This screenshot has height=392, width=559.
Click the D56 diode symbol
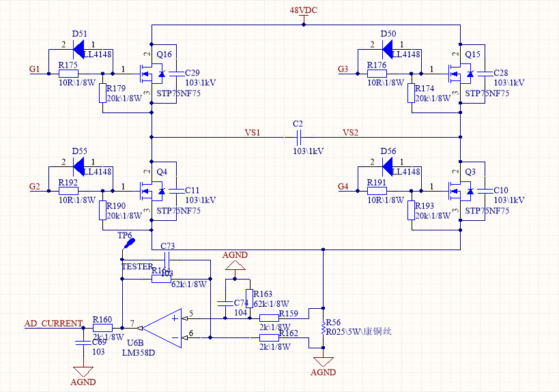click(x=386, y=165)
